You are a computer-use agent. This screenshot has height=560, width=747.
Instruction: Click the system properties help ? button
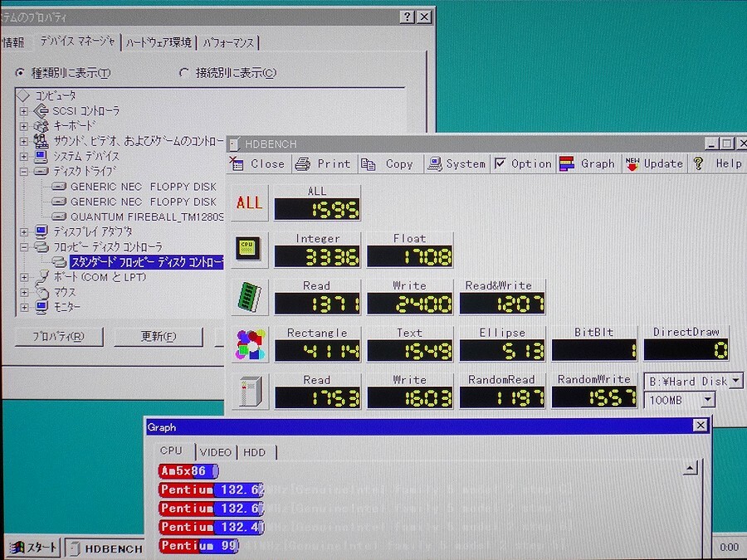coord(407,17)
